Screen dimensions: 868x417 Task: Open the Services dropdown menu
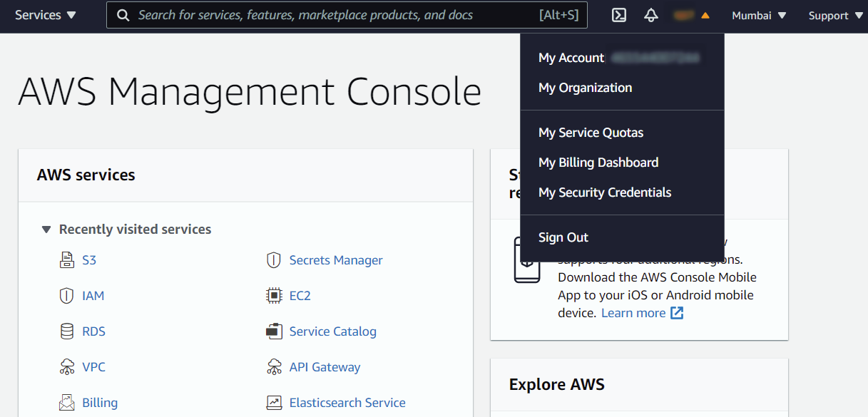(45, 15)
